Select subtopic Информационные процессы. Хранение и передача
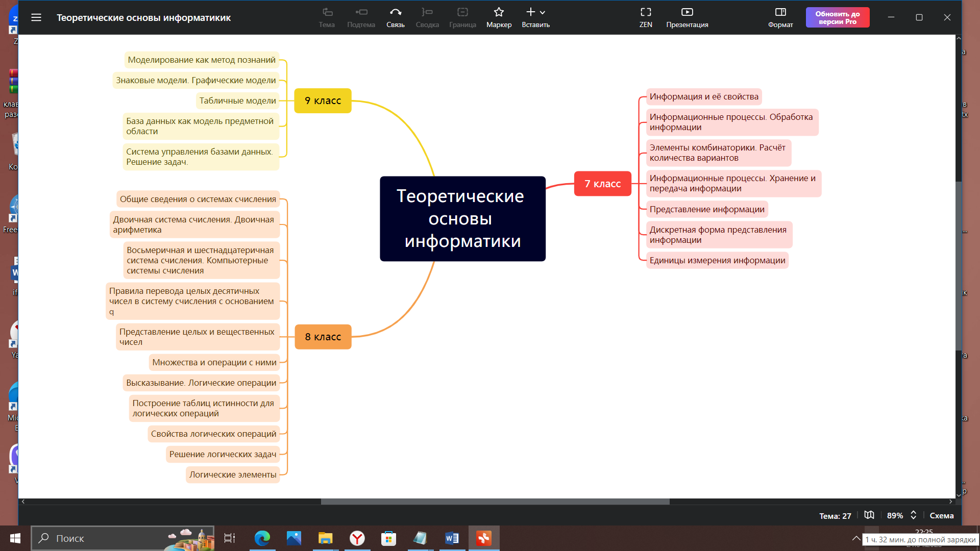The image size is (980, 551). (733, 183)
